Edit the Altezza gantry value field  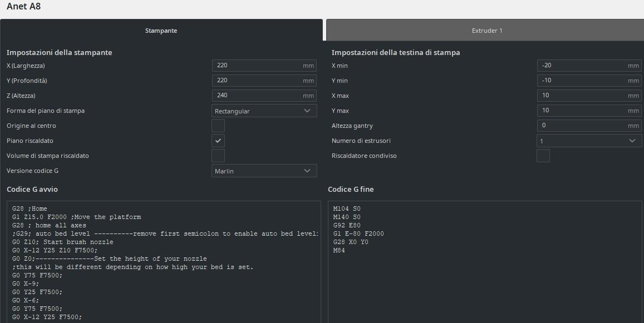coord(589,126)
